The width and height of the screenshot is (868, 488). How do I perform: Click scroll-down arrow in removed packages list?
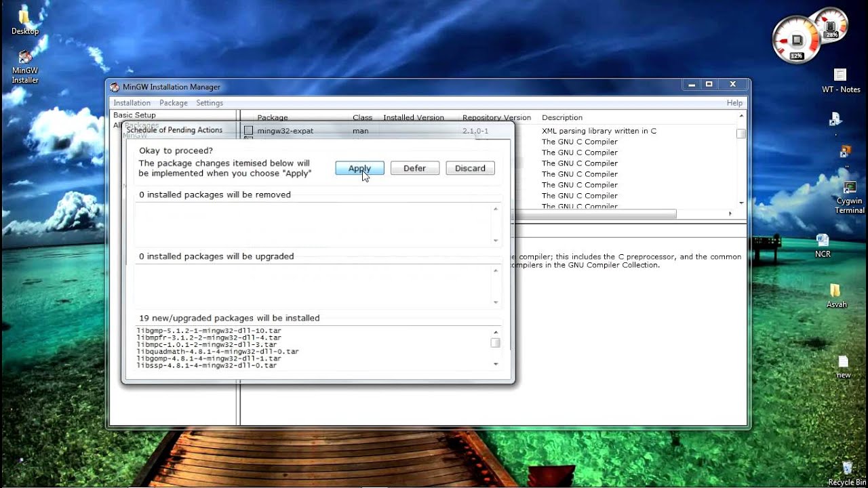[x=496, y=241]
